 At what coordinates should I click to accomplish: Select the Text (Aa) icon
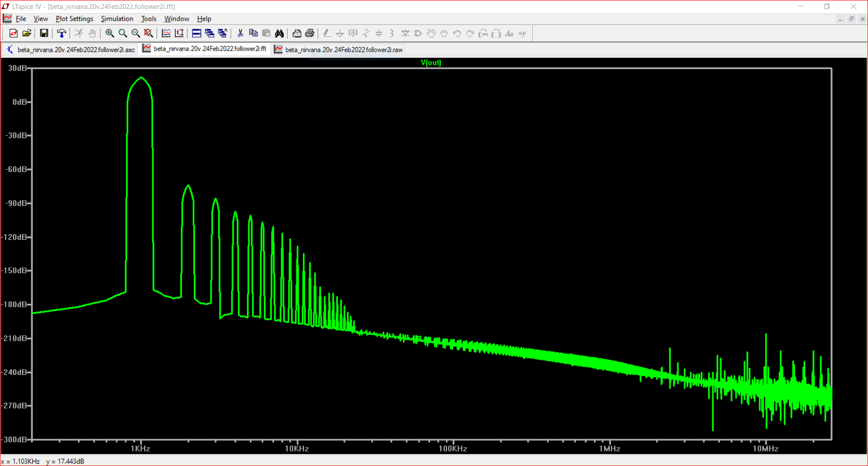(x=509, y=33)
